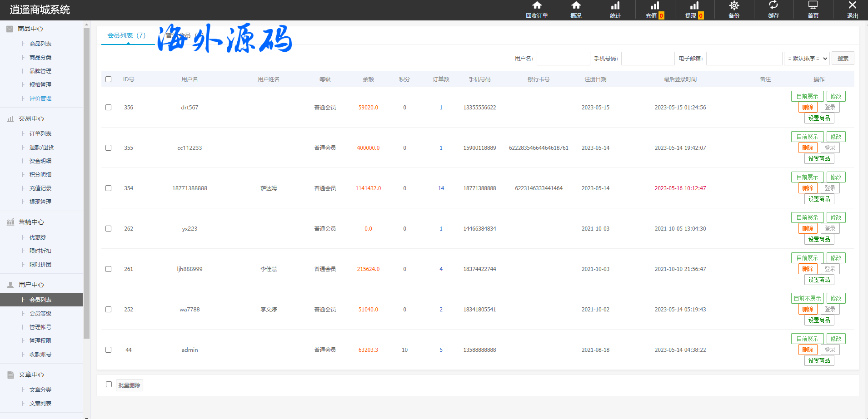Click the 提现 withdrawal icon
The height and width of the screenshot is (419, 868).
(694, 6)
